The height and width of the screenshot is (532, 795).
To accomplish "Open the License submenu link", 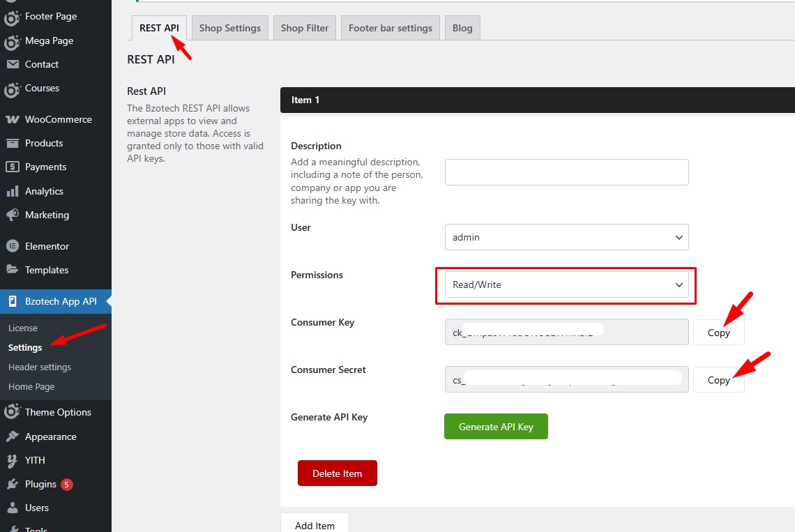I will tap(23, 328).
